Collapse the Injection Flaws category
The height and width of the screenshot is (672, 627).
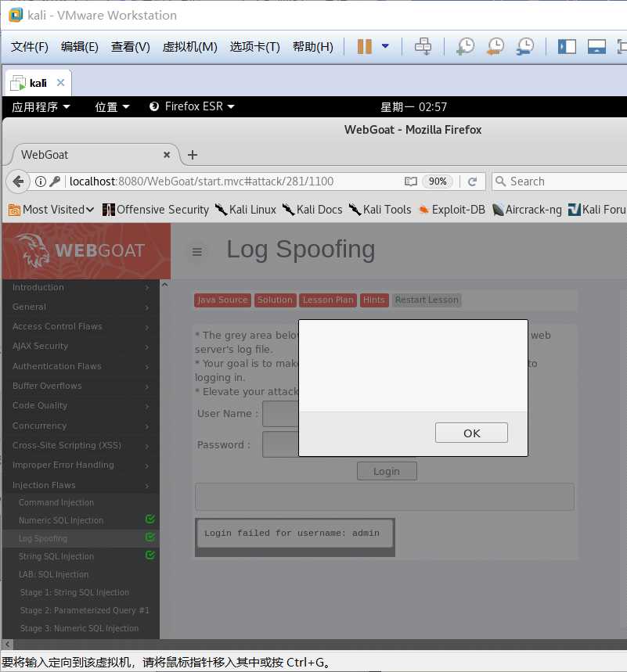click(81, 485)
